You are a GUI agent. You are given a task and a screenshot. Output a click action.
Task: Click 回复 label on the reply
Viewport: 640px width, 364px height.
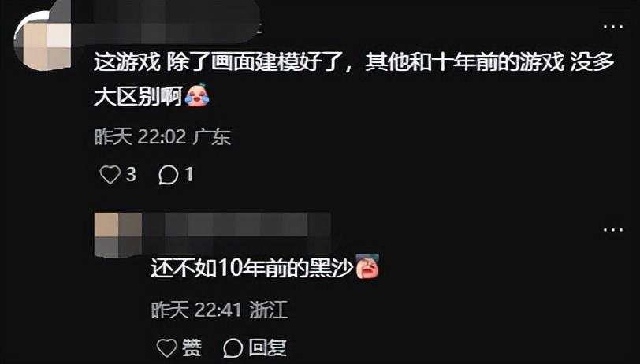268,348
